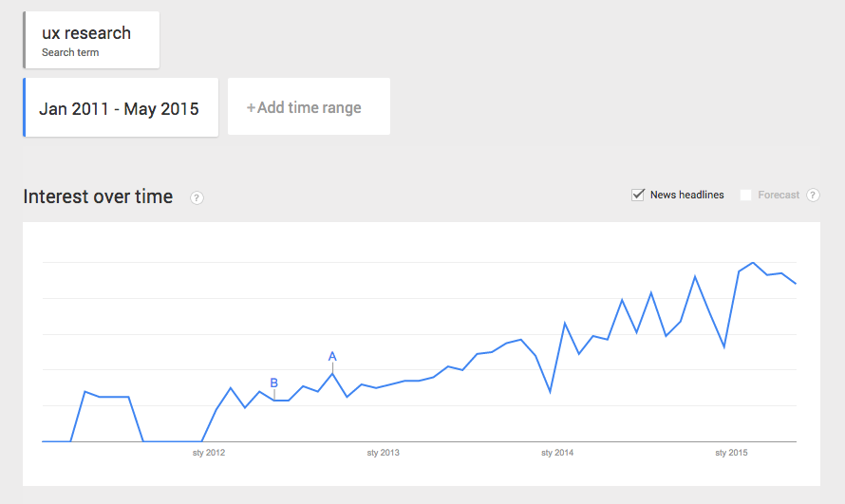This screenshot has height=504, width=845.
Task: Click the sty 2014 axis label
Action: 557,453
